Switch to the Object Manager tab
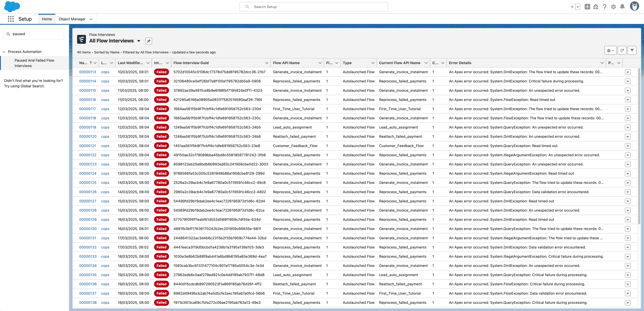The height and width of the screenshot is (311, 644). click(x=72, y=19)
